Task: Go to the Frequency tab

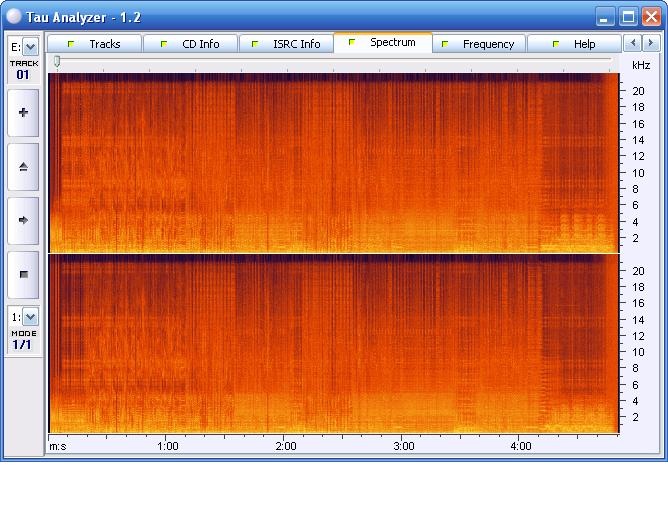Action: tap(479, 44)
